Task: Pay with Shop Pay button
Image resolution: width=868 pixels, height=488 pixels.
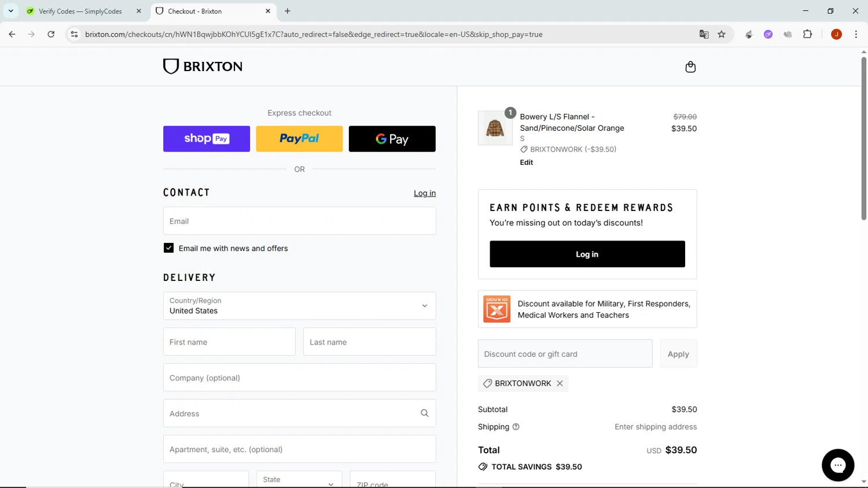Action: tap(207, 139)
